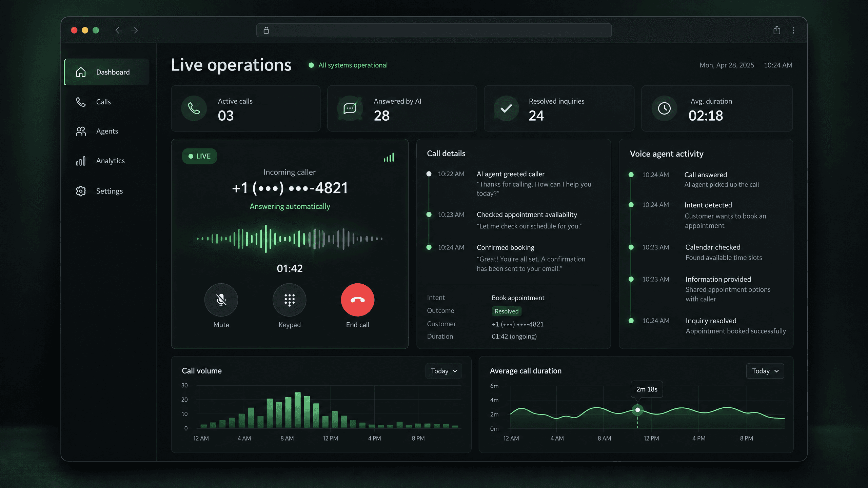Click the Answered by AI 28 value
The image size is (868, 488).
382,116
